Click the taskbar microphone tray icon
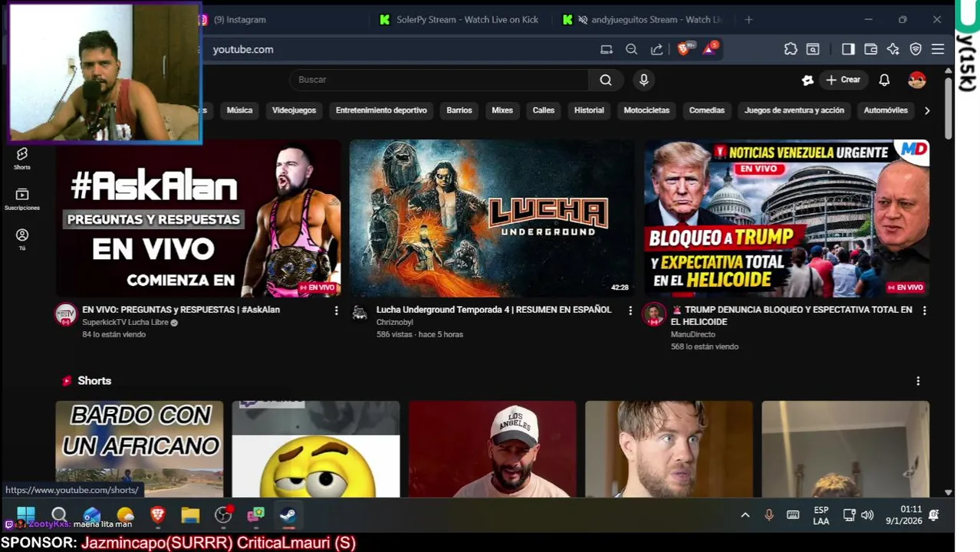Screen dimensions: 980x552 [769, 515]
